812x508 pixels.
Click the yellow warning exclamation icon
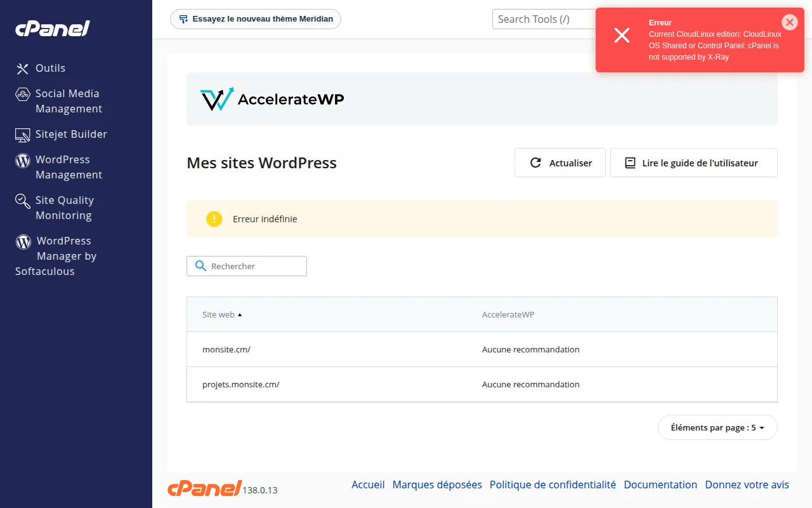tap(214, 219)
